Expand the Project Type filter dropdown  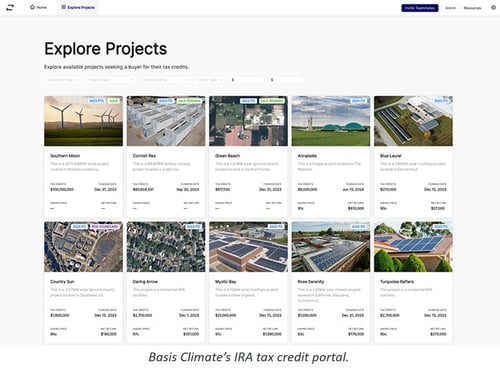click(x=110, y=80)
